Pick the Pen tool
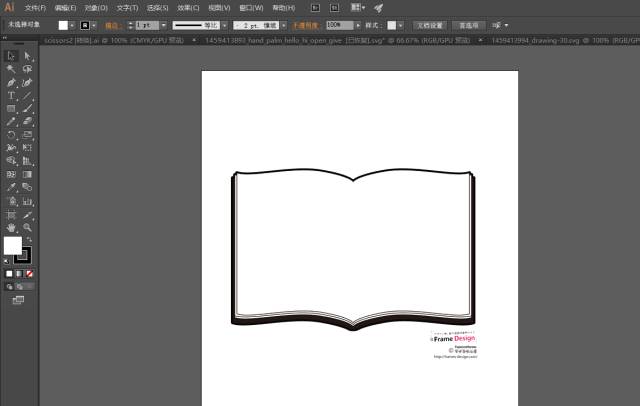This screenshot has height=406, width=640. (11, 82)
